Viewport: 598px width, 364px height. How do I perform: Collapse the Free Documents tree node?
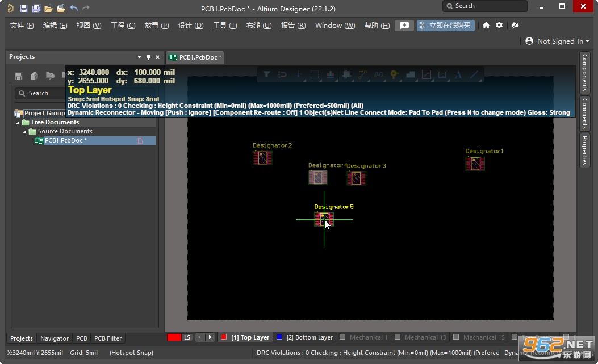coord(17,123)
